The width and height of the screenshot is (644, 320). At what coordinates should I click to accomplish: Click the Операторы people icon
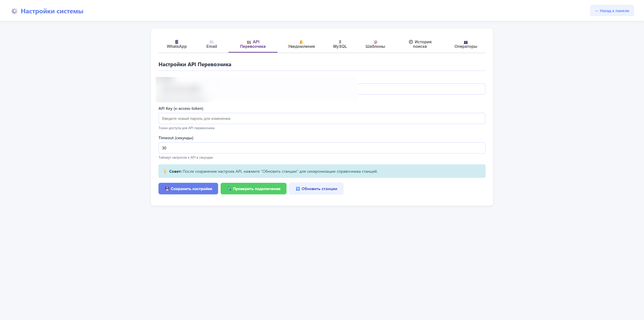466,42
